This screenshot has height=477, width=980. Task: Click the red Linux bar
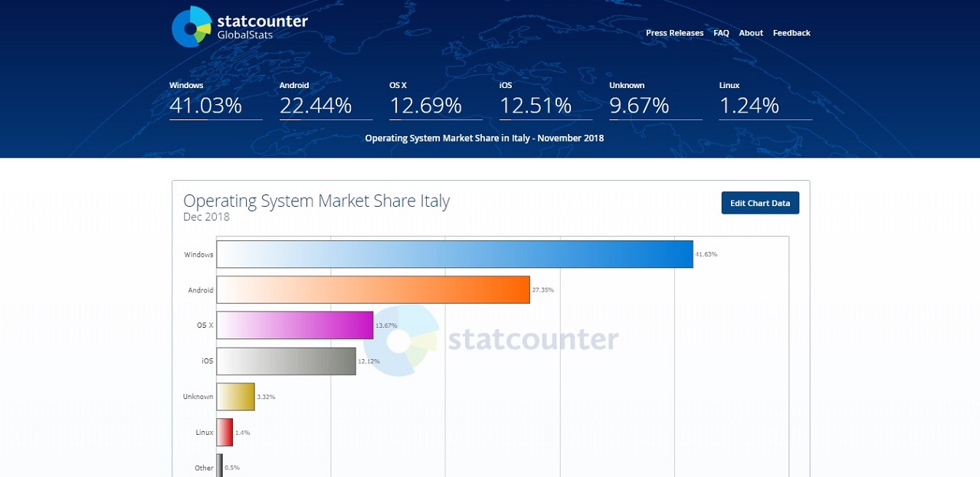(225, 432)
